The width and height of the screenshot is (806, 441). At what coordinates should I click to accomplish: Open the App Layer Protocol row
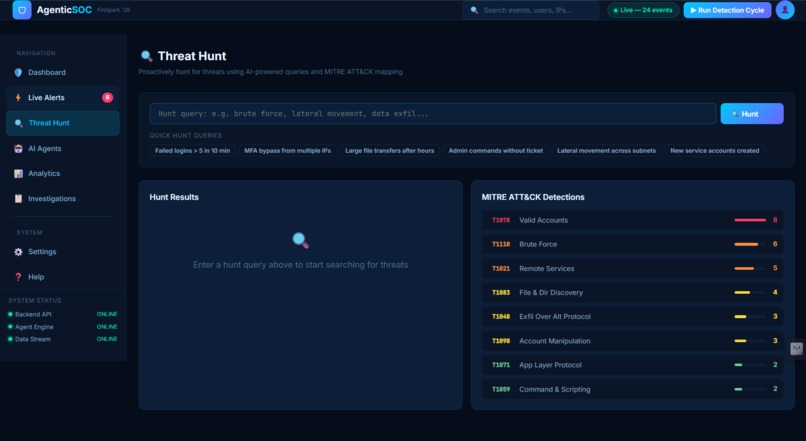[632, 365]
